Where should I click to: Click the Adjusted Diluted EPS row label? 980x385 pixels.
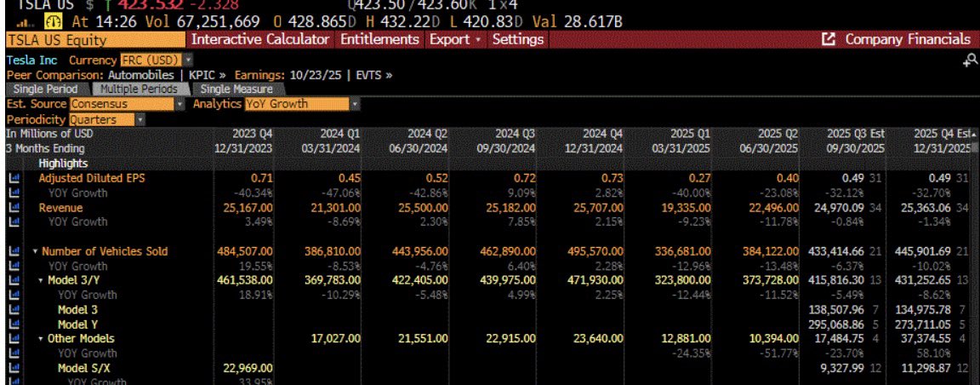coord(91,178)
